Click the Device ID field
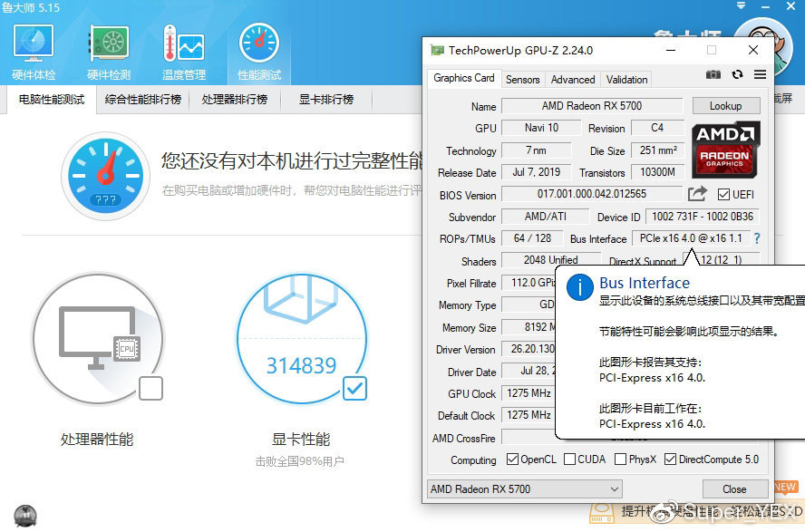This screenshot has width=805, height=532. pyautogui.click(x=703, y=217)
